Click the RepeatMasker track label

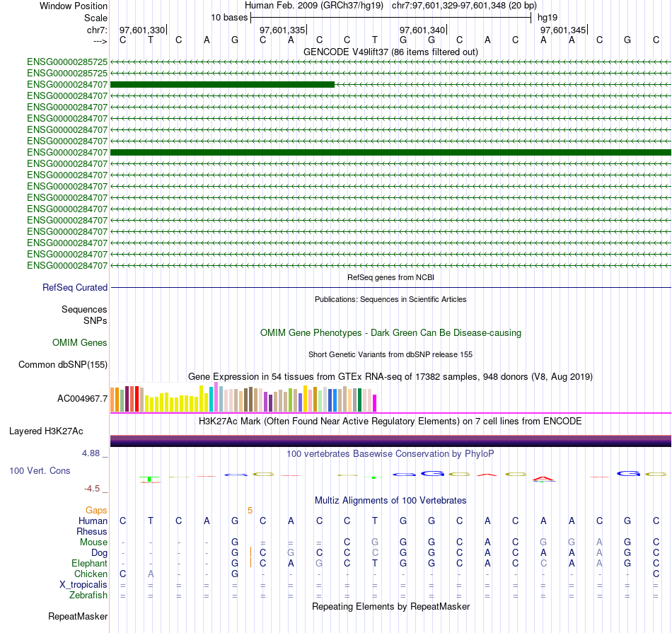pyautogui.click(x=78, y=616)
